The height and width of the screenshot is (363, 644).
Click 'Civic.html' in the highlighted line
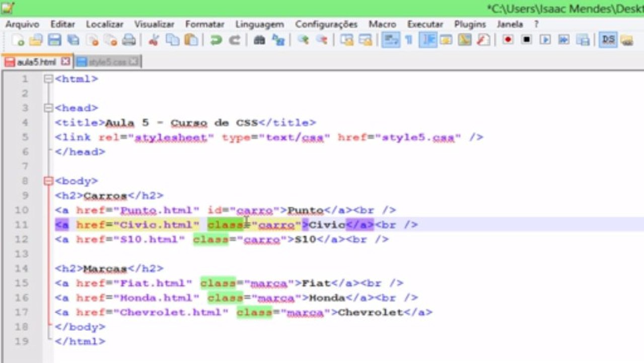pos(156,225)
